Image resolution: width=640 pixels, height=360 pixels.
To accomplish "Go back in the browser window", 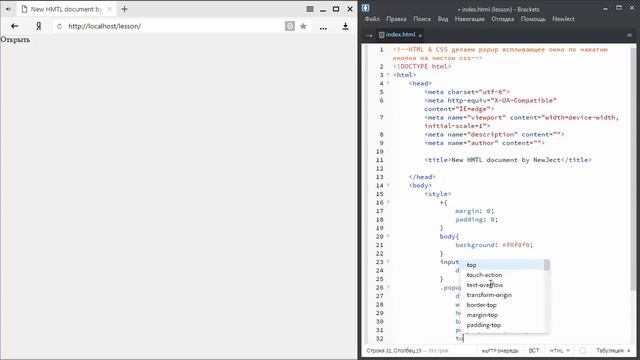I will coord(15,26).
